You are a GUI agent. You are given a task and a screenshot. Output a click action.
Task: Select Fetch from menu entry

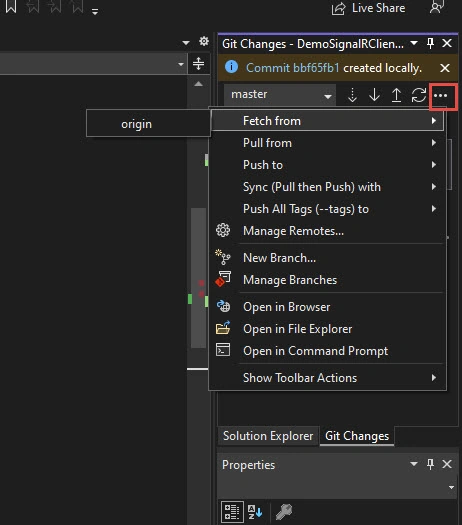[327, 121]
